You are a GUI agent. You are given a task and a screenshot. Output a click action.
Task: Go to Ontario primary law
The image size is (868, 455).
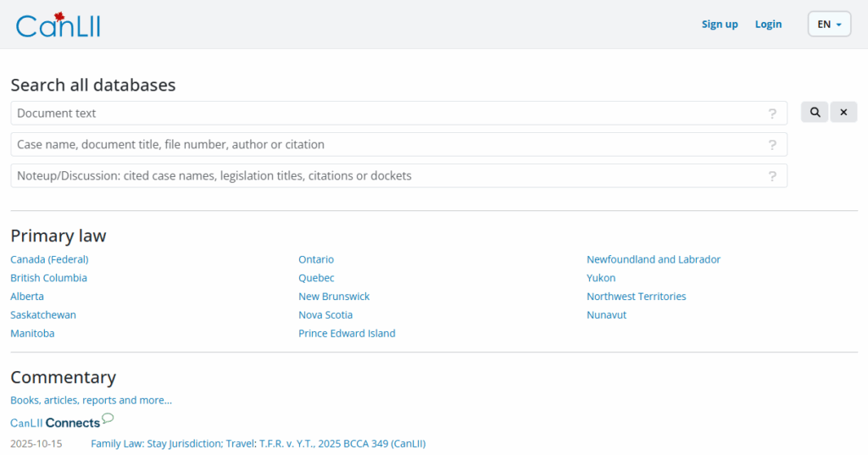pyautogui.click(x=316, y=259)
